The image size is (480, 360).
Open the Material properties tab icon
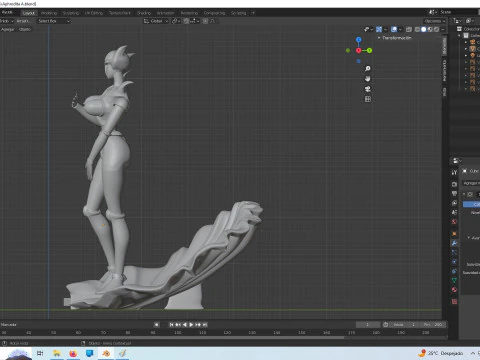454,290
